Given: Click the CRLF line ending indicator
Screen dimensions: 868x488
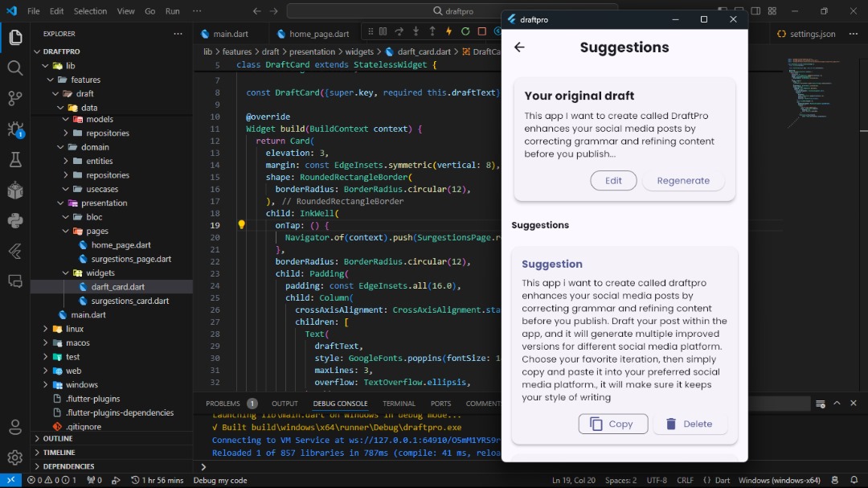Looking at the screenshot, I should (x=685, y=480).
